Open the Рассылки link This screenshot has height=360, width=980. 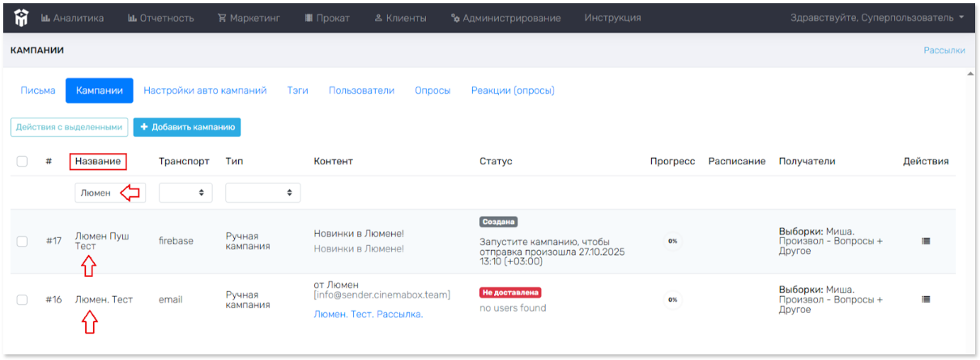pos(944,50)
